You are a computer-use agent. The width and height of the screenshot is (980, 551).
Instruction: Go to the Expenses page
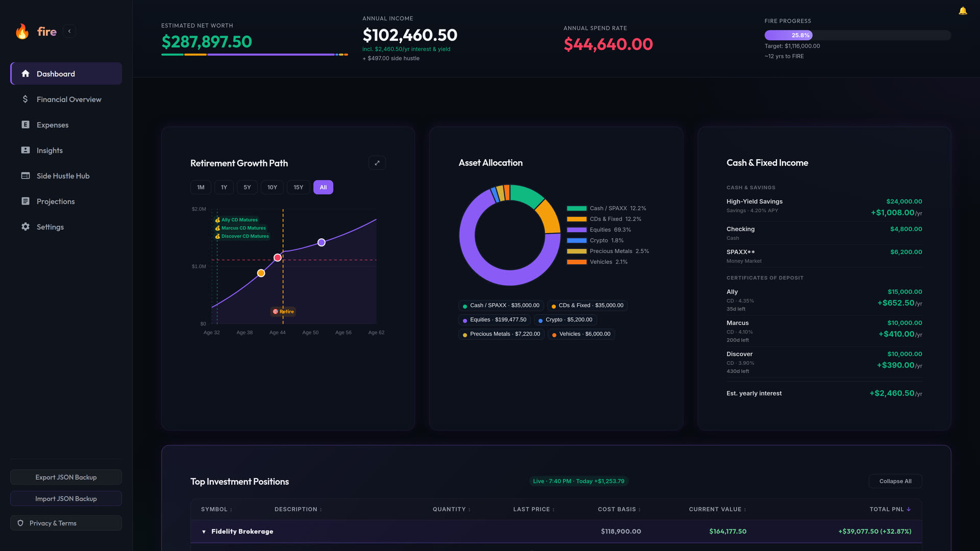click(66, 124)
